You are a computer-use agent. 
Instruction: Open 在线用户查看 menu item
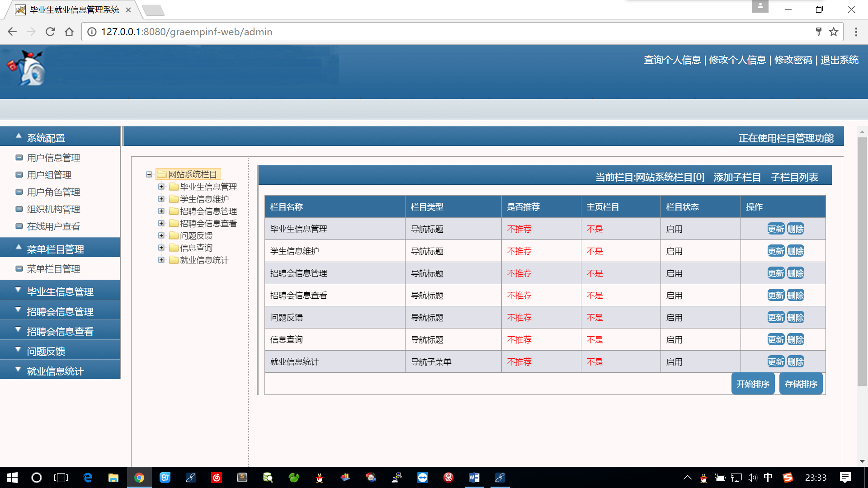coord(53,226)
